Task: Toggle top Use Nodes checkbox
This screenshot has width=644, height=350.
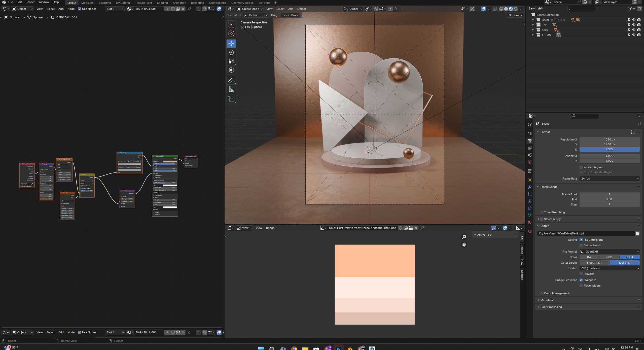Action: click(80, 9)
